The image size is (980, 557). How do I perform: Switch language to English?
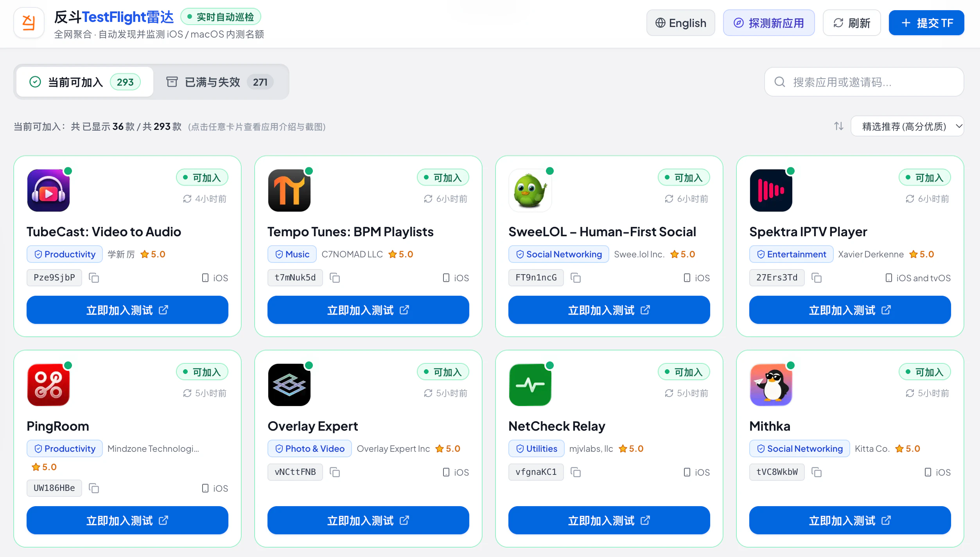pos(681,23)
